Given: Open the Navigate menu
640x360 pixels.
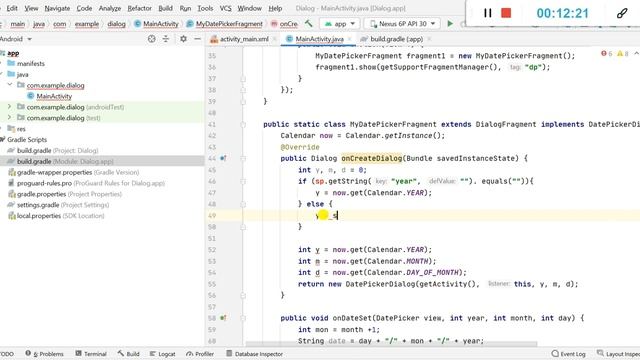Looking at the screenshot, I should 57,8.
